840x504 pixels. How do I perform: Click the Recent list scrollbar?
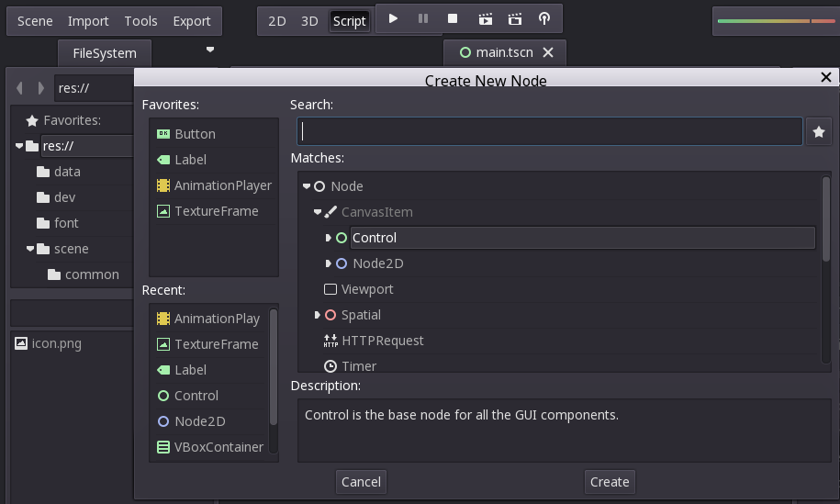coord(274,367)
